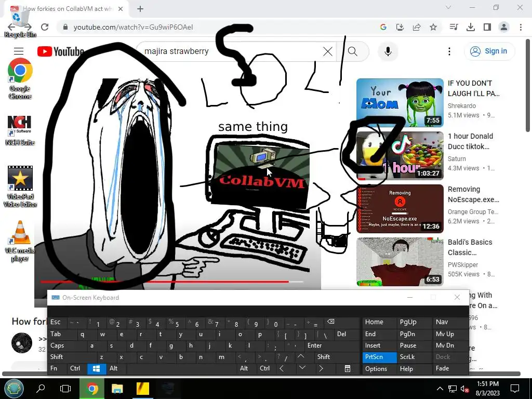The height and width of the screenshot is (399, 532).
Task: Click the horizontal scrollbar at bottom
Action: [x=261, y=374]
